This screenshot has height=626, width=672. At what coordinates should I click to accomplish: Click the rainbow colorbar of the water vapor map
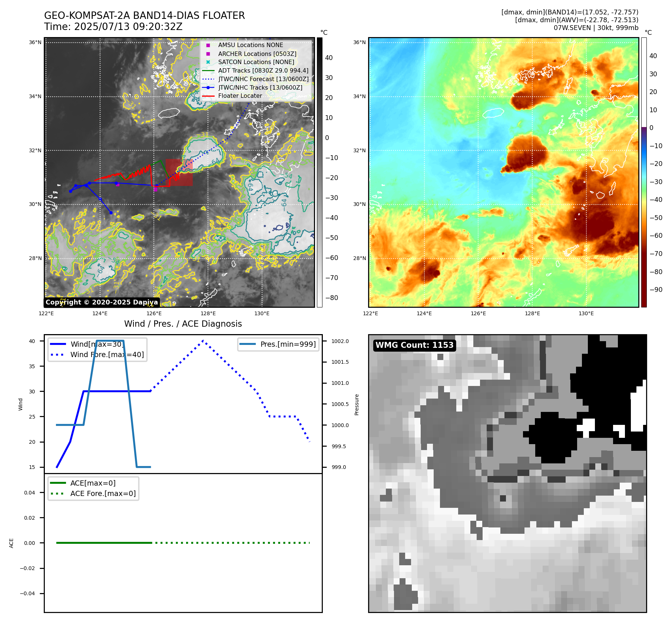[x=644, y=172]
